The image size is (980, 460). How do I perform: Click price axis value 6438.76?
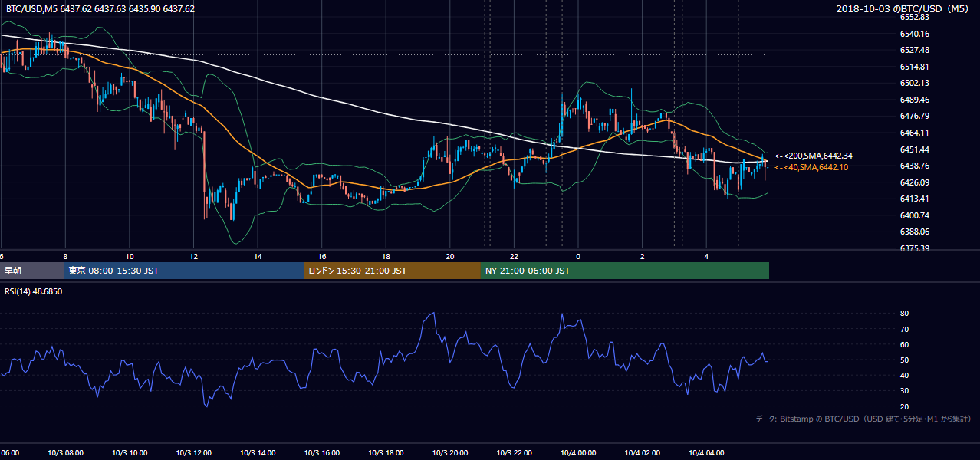915,166
